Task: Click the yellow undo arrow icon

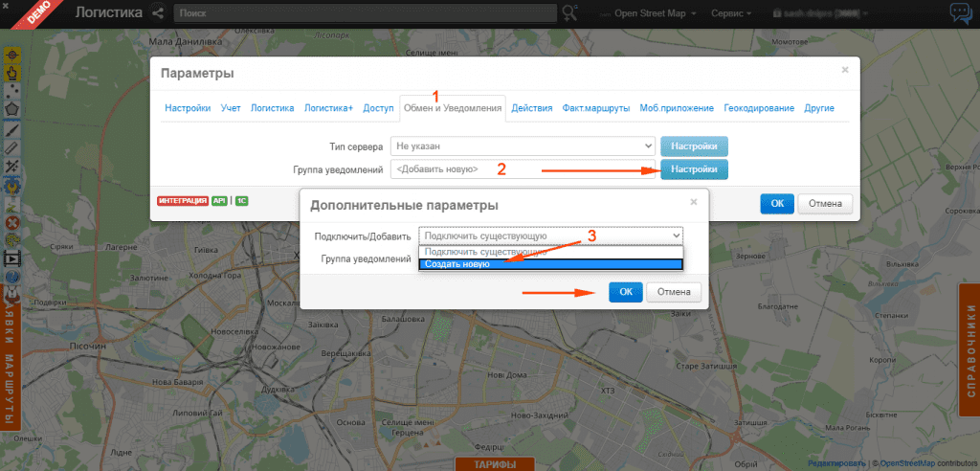Action: pos(11,240)
